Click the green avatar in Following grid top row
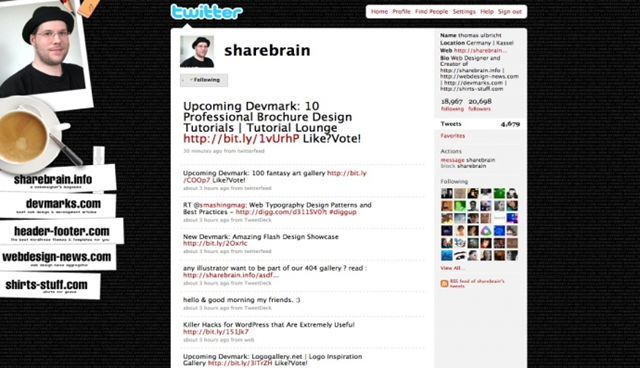The width and height of the screenshot is (640, 368). [x=499, y=193]
